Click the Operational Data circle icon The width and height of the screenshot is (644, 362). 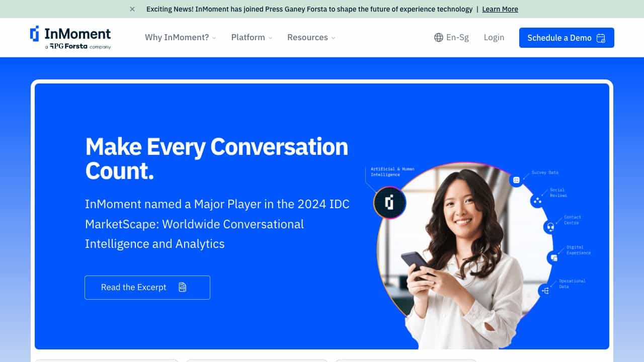coord(545,290)
